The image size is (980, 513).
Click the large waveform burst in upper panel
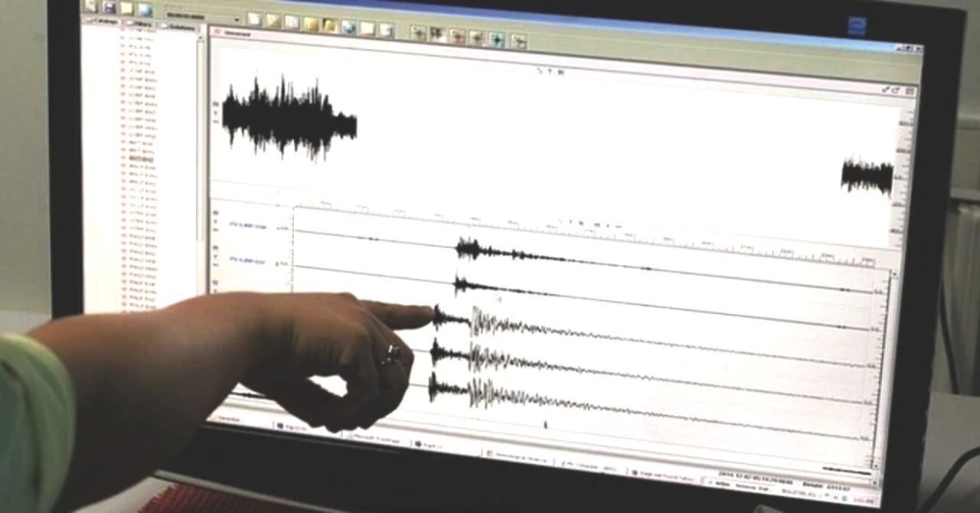pos(289,117)
